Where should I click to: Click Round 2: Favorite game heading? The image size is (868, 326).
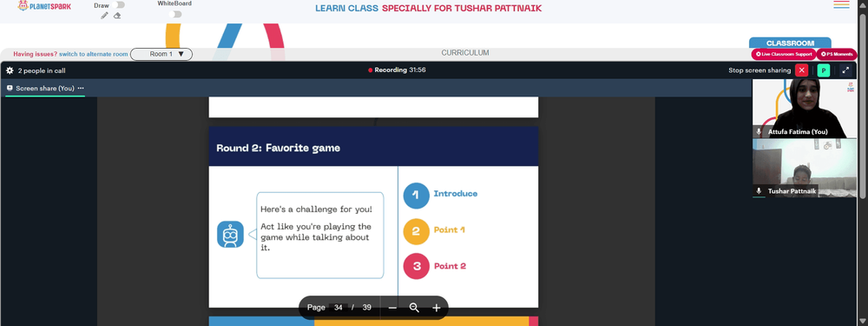point(278,148)
